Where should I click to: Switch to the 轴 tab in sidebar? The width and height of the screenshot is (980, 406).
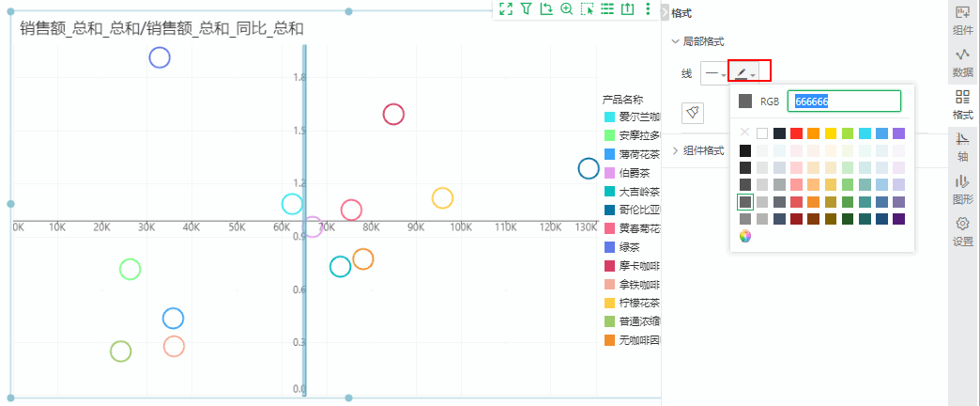tap(962, 145)
